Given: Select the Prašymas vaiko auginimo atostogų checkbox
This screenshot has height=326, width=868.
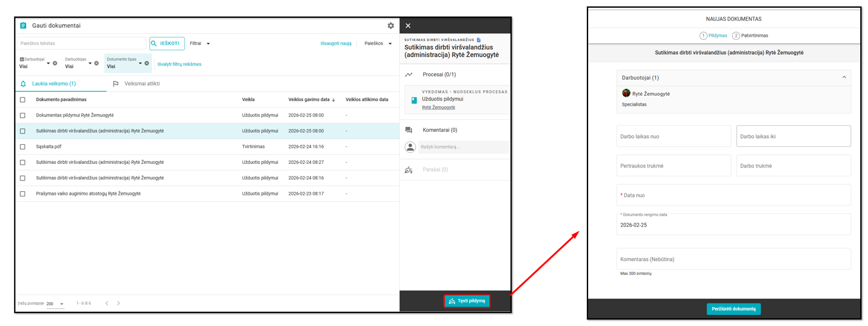Looking at the screenshot, I should [x=23, y=194].
